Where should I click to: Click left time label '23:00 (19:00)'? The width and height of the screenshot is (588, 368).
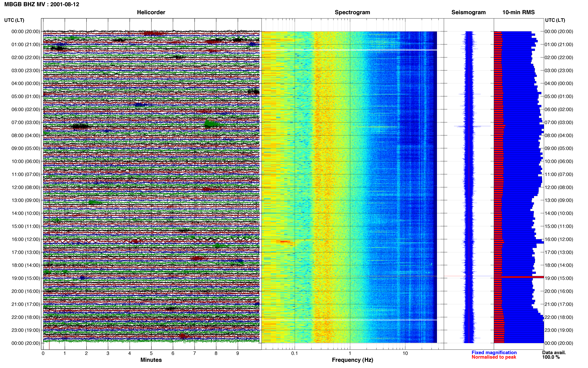point(26,330)
